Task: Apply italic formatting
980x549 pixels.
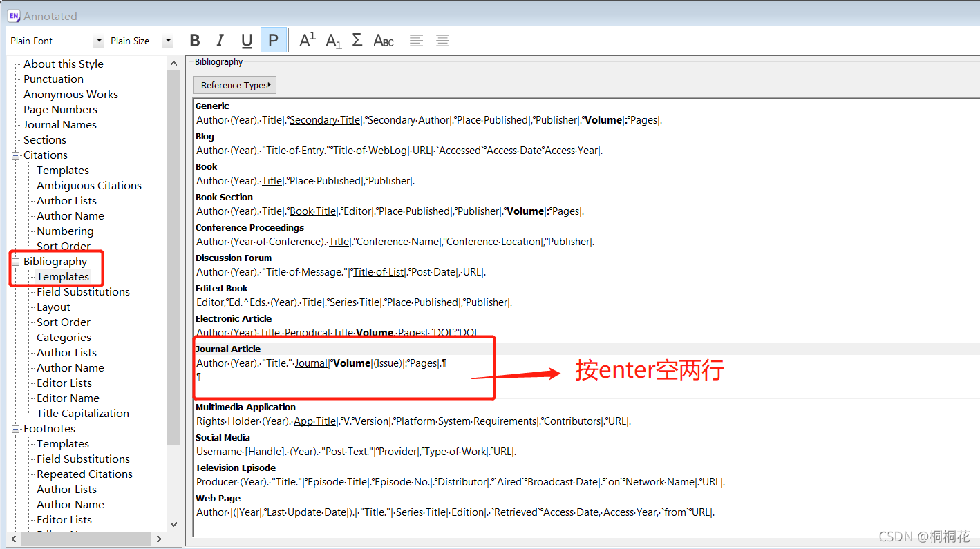Action: [220, 40]
